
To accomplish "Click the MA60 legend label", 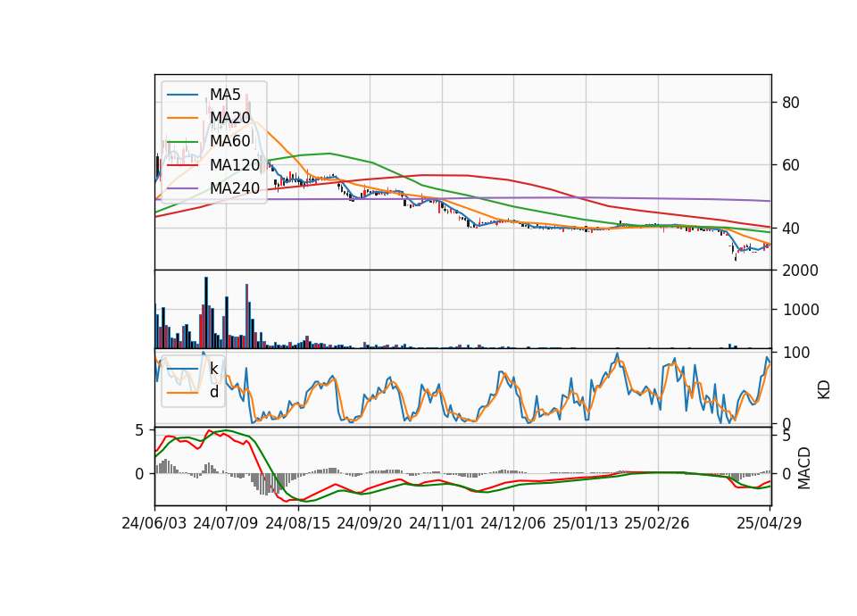I will point(229,141).
